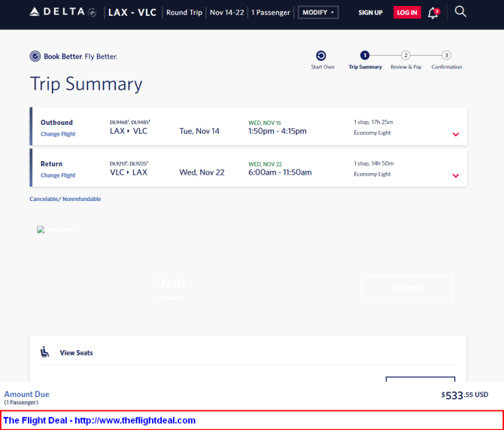This screenshot has height=430, width=504.
Task: Click the Outbound row label
Action: pos(56,122)
